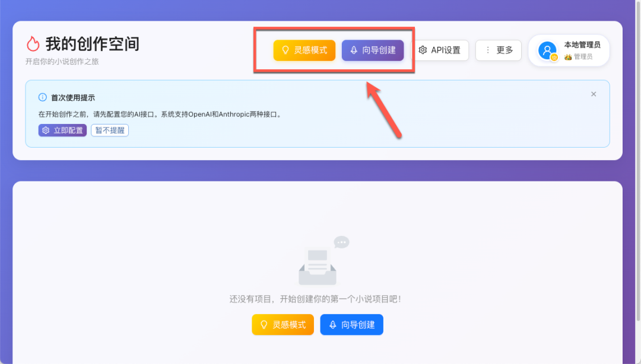
Task: Click 智不提醒 to dismiss future tips
Action: (109, 130)
